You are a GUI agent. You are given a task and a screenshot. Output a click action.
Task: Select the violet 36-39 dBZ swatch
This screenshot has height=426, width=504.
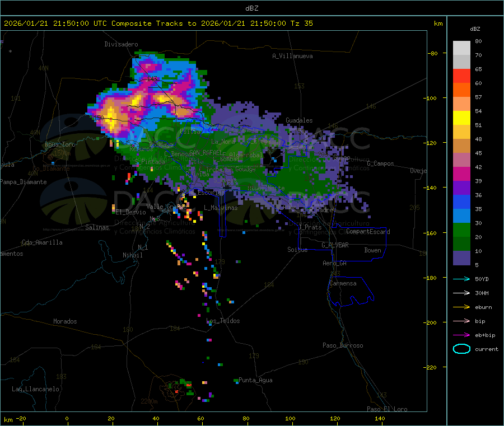click(x=461, y=188)
